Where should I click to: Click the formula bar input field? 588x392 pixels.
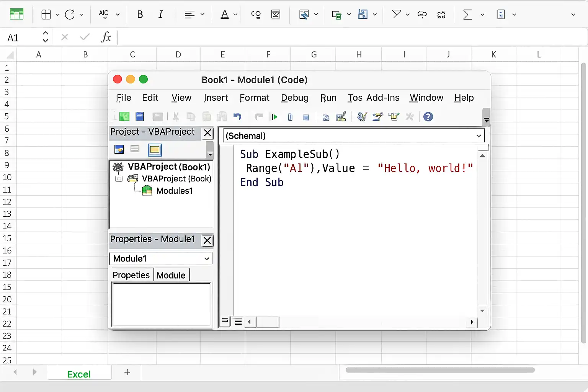[352, 38]
